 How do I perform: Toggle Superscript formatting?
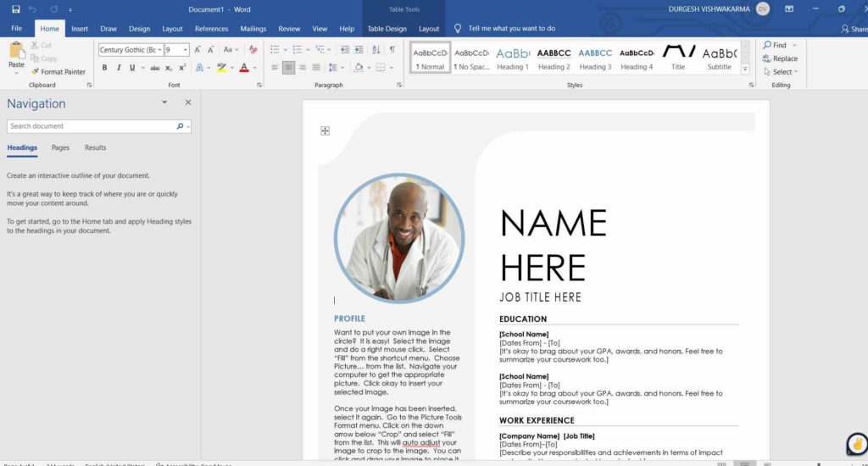pos(182,68)
